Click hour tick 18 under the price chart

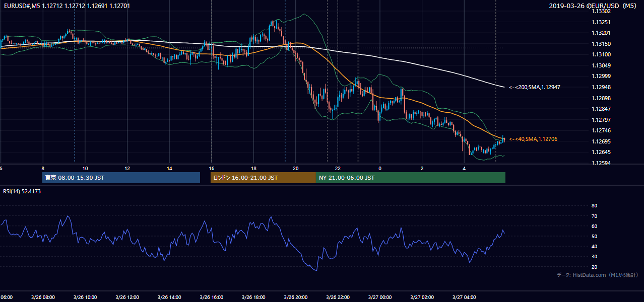pos(253,168)
